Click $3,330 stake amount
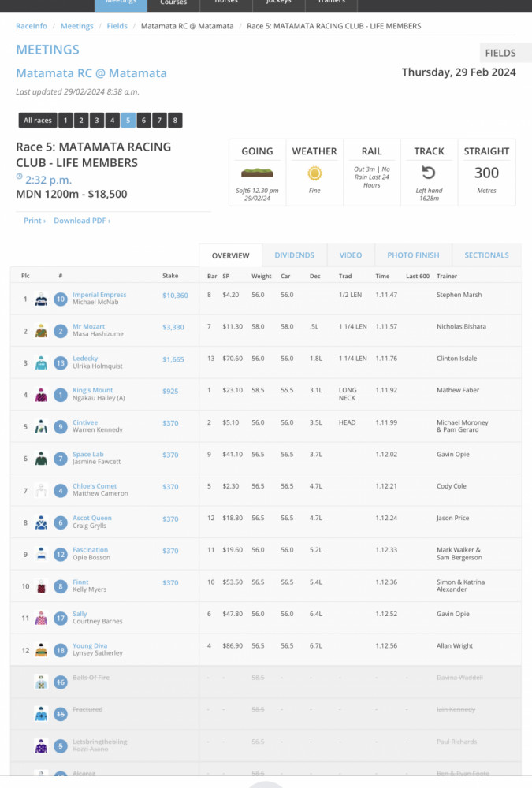The height and width of the screenshot is (788, 532). 173,327
